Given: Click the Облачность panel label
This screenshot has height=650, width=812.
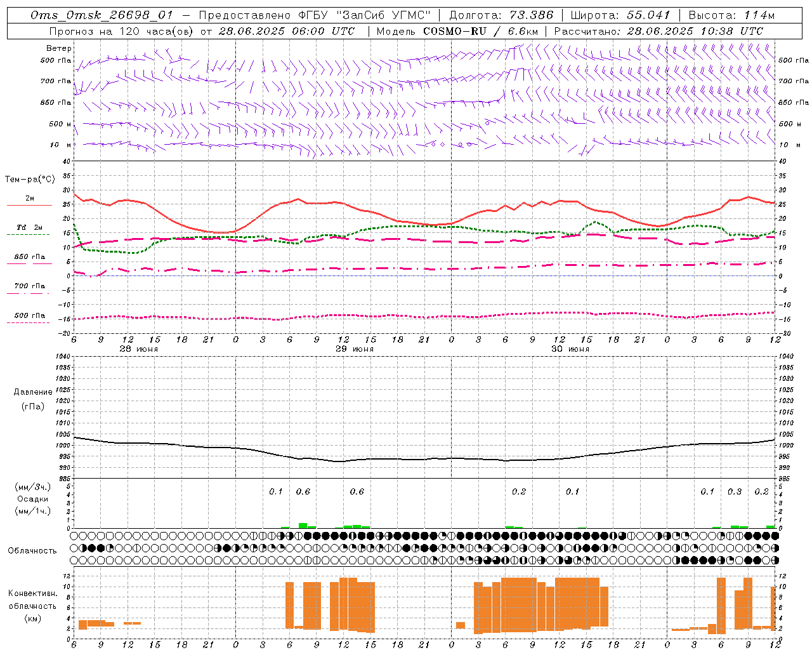Looking at the screenshot, I should coord(32,551).
